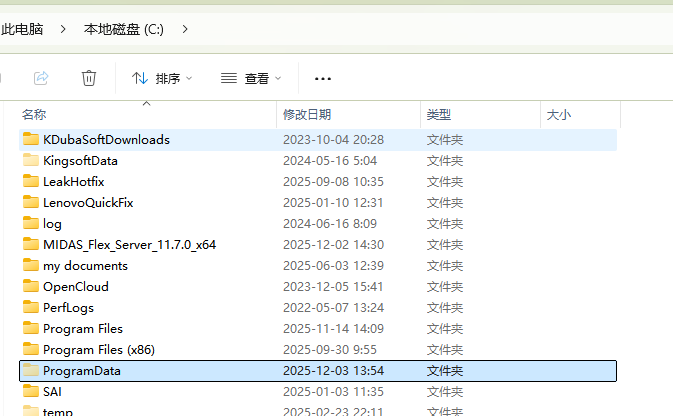Open the 排序 sort dropdown
This screenshot has height=416, width=673.
tap(162, 78)
